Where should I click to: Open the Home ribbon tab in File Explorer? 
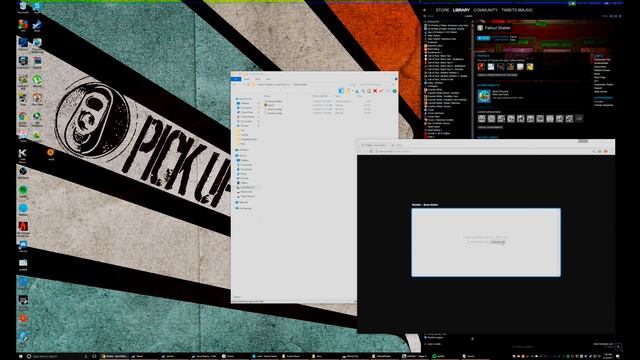[247, 79]
